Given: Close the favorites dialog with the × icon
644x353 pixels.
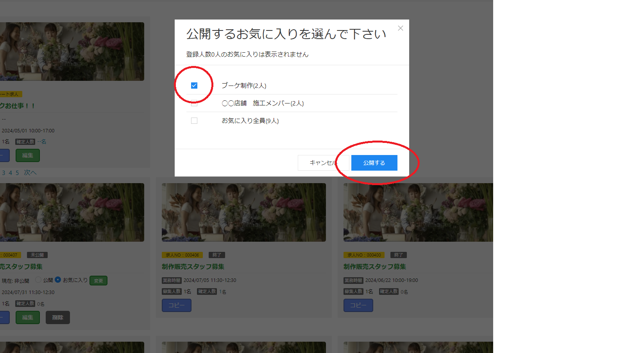Looking at the screenshot, I should coord(400,28).
